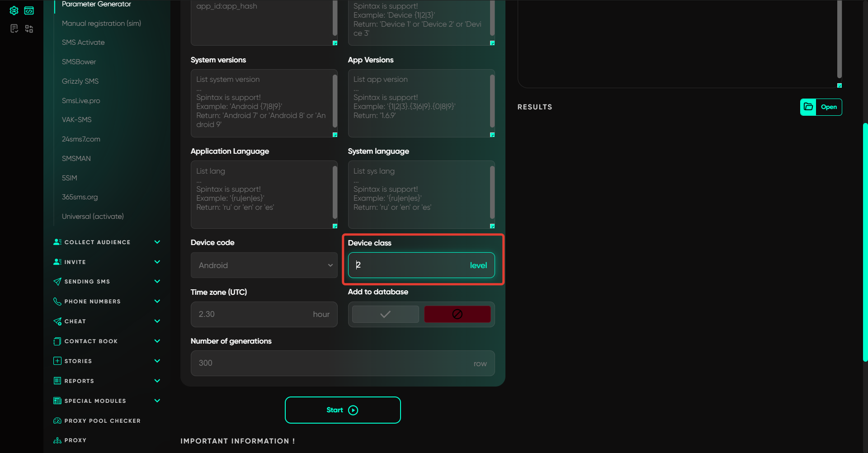Click the Proxy network icon
The width and height of the screenshot is (868, 453).
tap(57, 440)
